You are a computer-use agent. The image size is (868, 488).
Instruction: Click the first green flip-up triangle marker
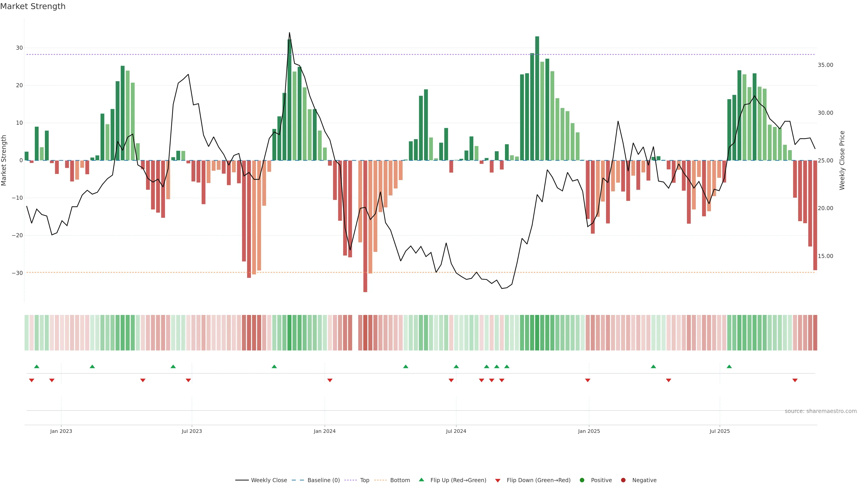click(x=37, y=366)
